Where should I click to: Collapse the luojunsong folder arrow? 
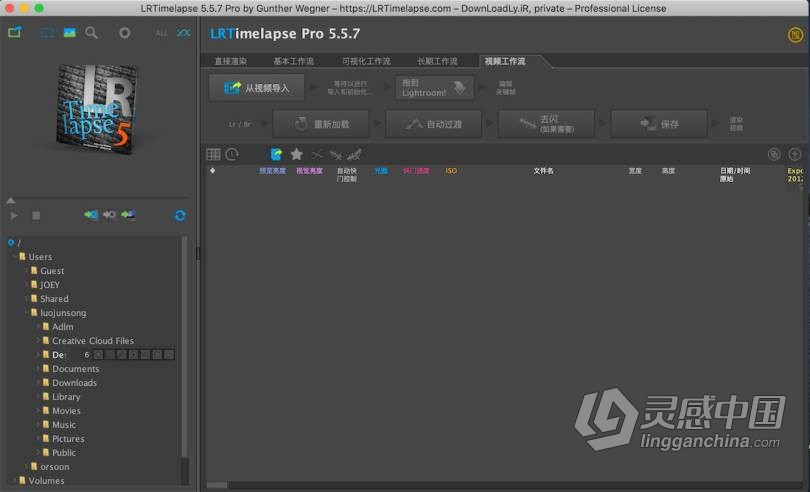pyautogui.click(x=26, y=312)
